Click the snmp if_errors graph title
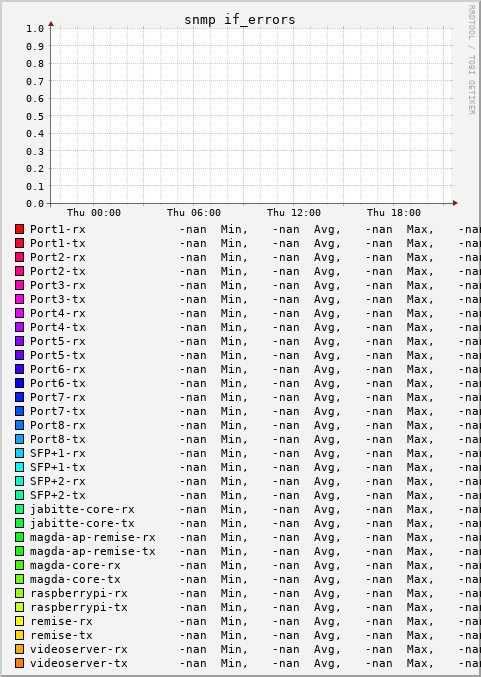 pyautogui.click(x=240, y=20)
